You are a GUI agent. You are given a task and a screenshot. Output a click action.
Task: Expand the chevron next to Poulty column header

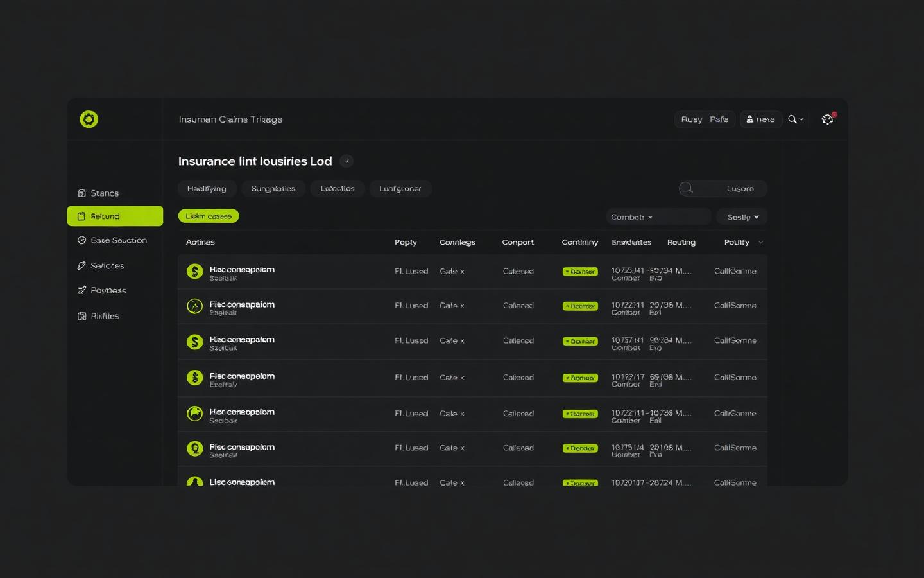pos(761,243)
